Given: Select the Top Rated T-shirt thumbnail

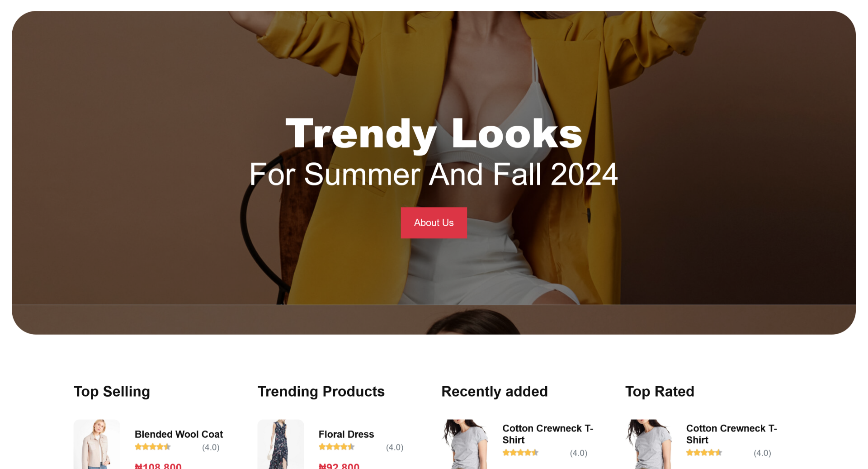Looking at the screenshot, I should click(648, 444).
